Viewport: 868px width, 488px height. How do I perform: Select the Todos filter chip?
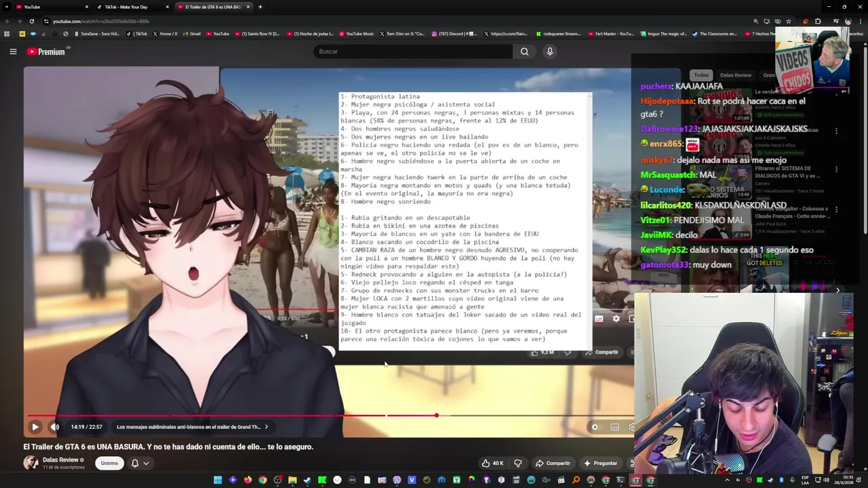pyautogui.click(x=701, y=75)
